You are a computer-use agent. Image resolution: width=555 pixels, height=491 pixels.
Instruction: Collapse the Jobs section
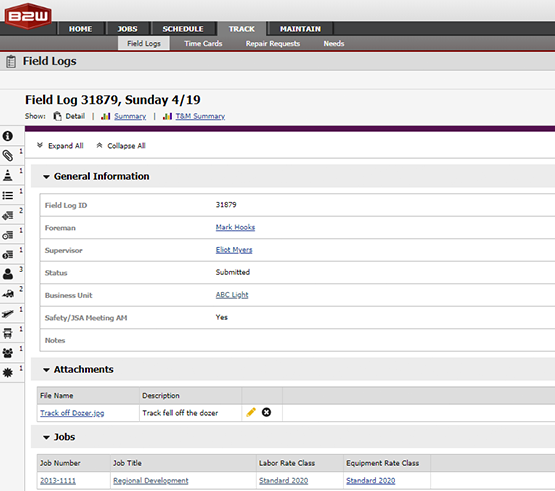[x=46, y=438]
